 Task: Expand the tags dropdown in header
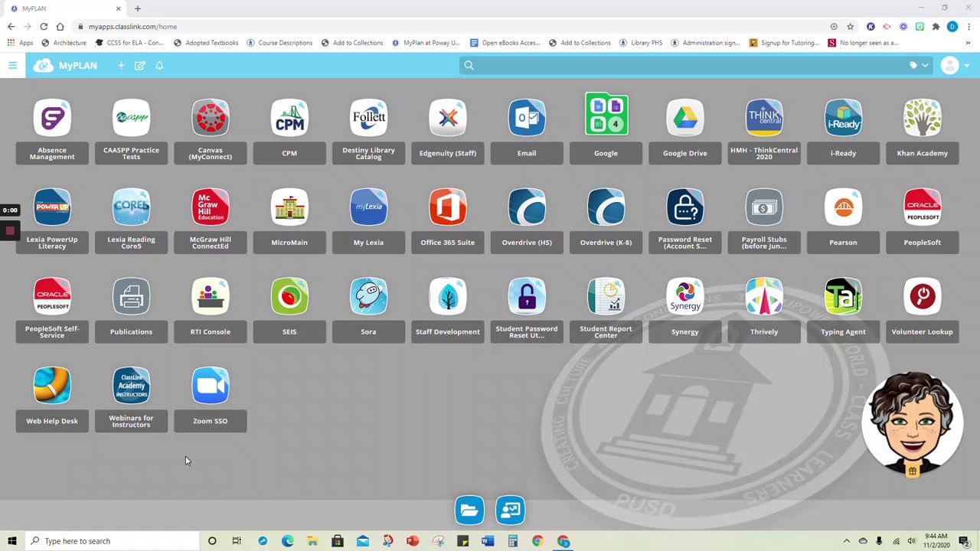(918, 66)
